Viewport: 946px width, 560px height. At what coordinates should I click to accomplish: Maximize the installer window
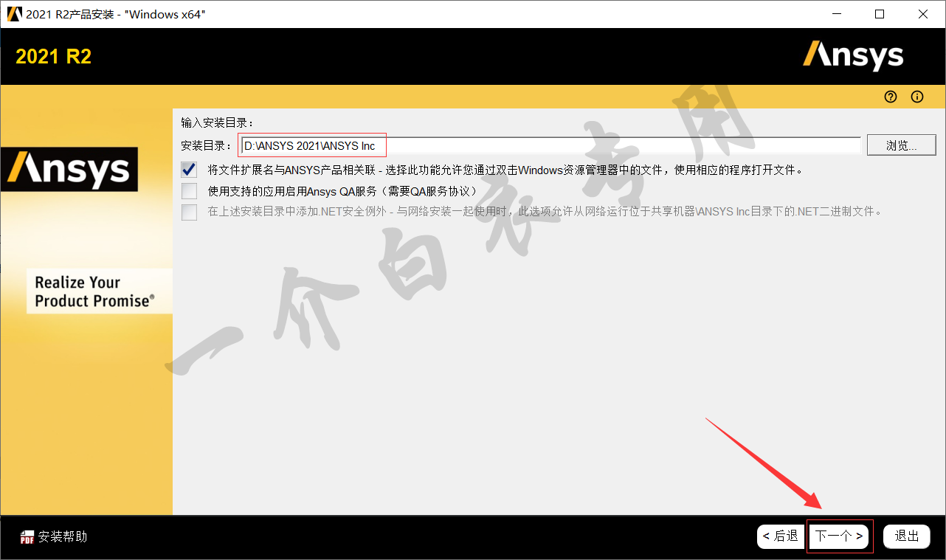pos(880,14)
